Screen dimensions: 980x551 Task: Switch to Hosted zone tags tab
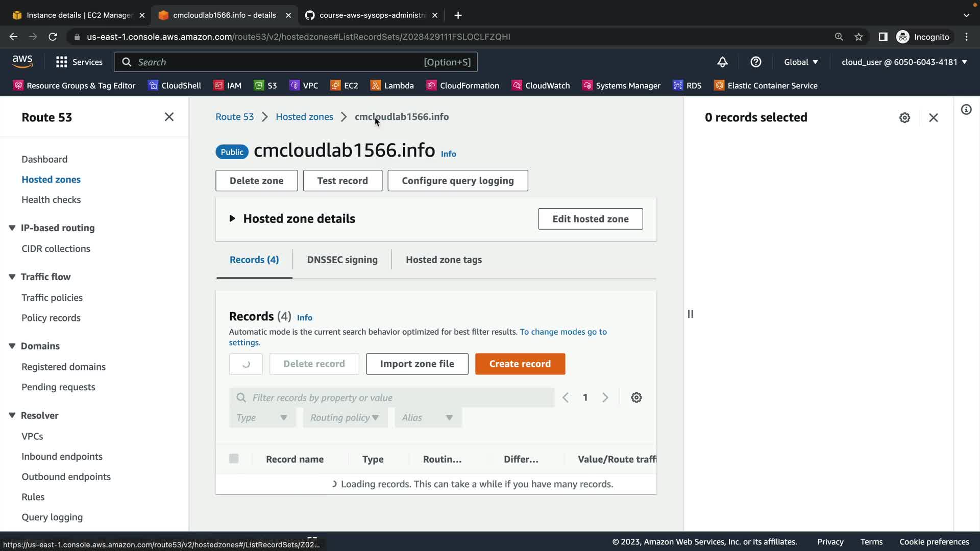(444, 260)
